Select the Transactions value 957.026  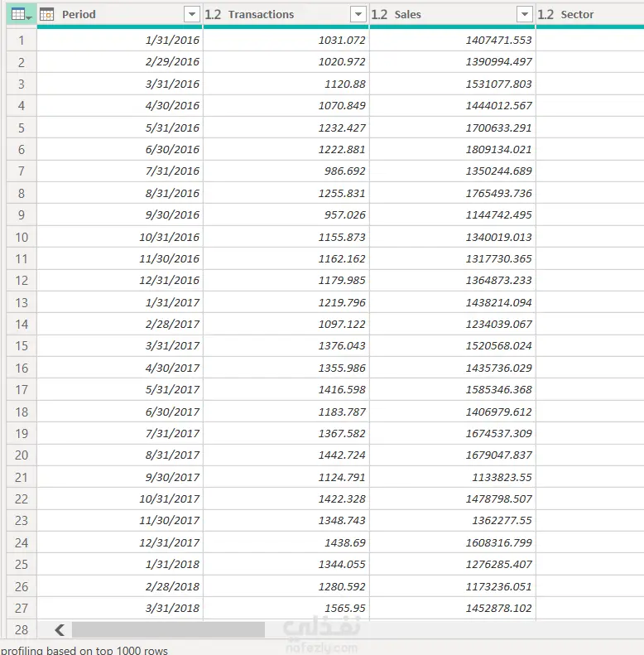[286, 215]
